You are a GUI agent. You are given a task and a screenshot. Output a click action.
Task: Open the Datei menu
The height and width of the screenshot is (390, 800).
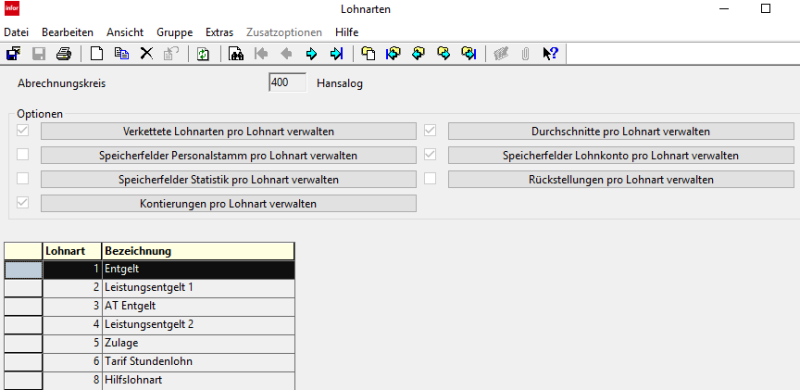click(x=16, y=32)
